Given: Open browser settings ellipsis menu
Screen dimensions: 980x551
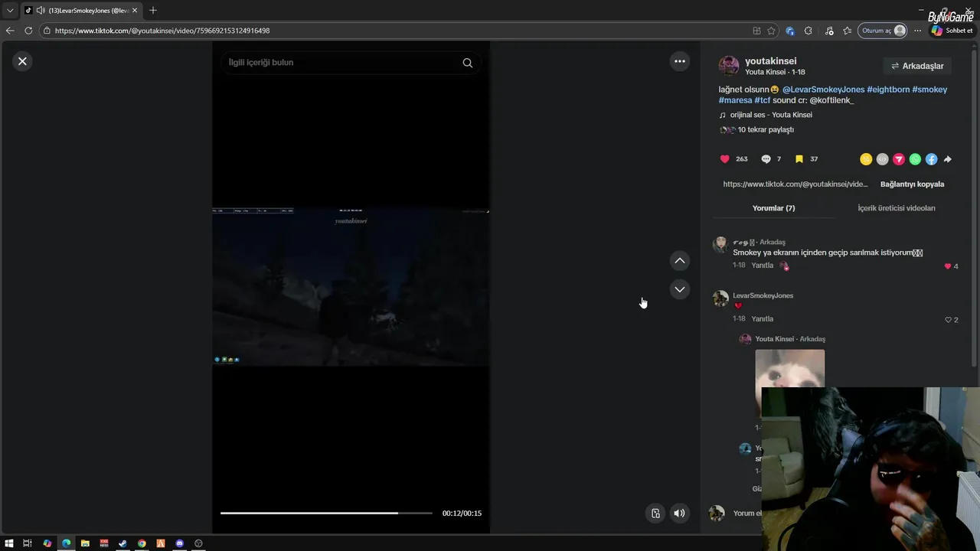Looking at the screenshot, I should pos(917,31).
